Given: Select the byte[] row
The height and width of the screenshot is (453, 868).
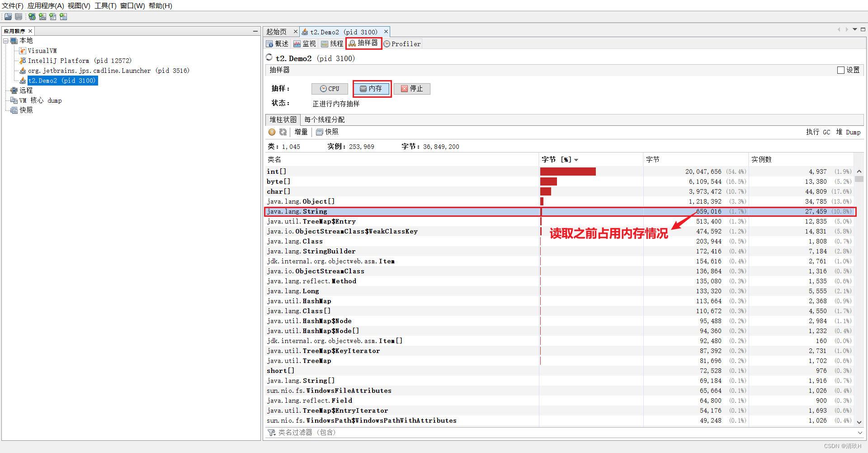Looking at the screenshot, I should click(x=559, y=181).
